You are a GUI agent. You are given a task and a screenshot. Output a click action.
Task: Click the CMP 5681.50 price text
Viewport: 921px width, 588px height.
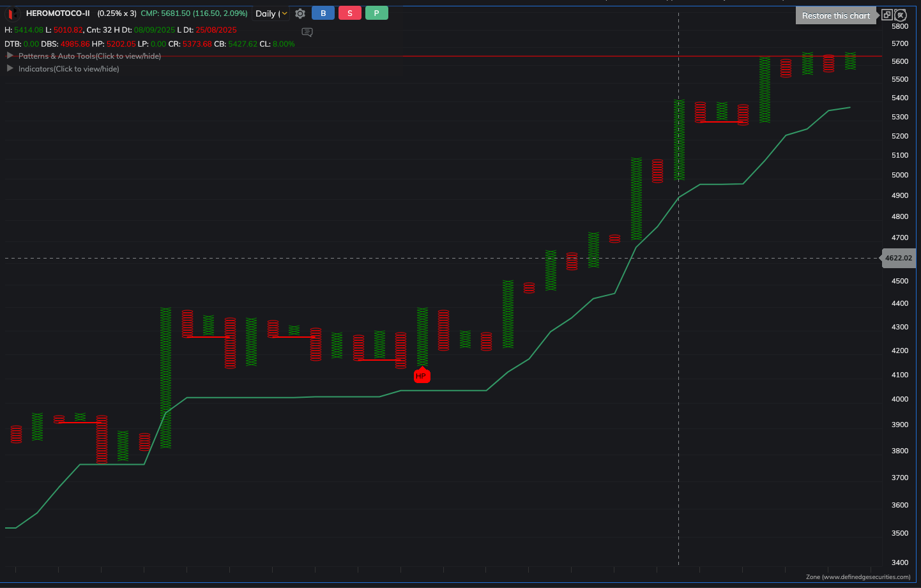(x=194, y=13)
